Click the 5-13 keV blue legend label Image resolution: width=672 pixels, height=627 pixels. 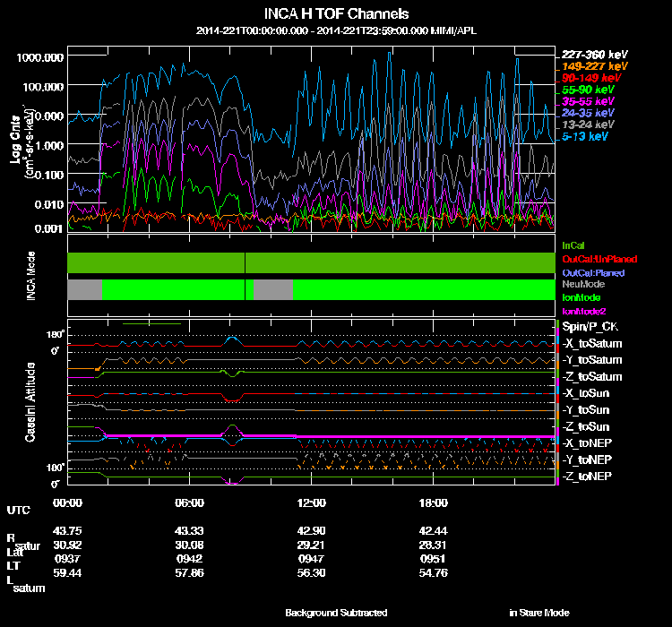click(584, 137)
